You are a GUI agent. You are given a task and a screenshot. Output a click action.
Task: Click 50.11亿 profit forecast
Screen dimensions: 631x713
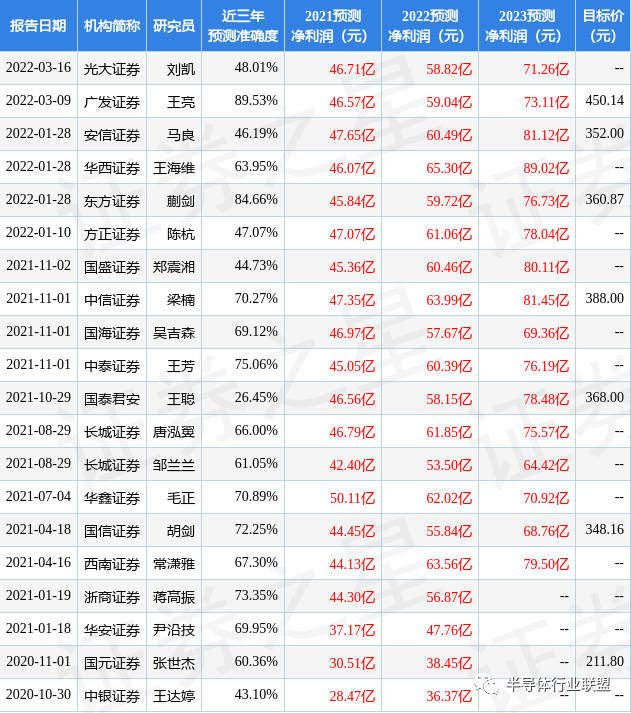pyautogui.click(x=352, y=498)
